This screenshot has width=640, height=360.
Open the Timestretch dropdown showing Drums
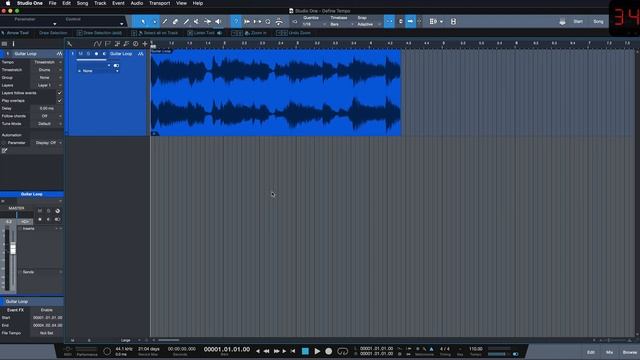pos(47,70)
